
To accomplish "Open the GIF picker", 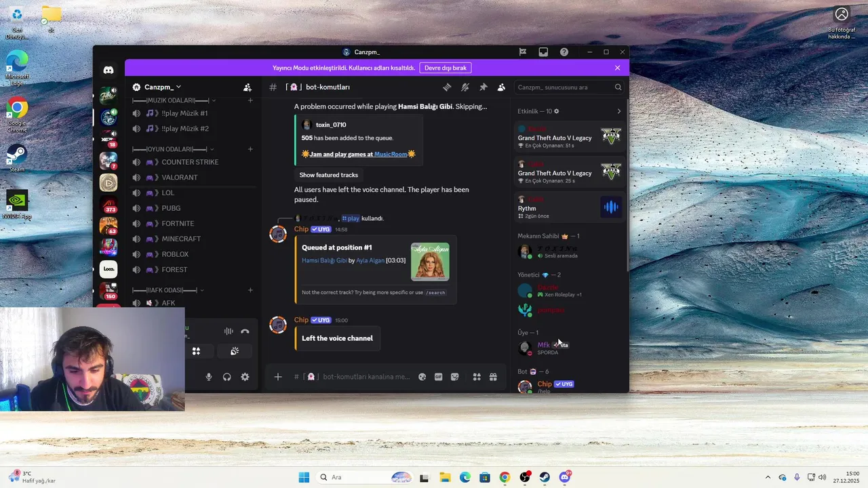I will coord(439,377).
